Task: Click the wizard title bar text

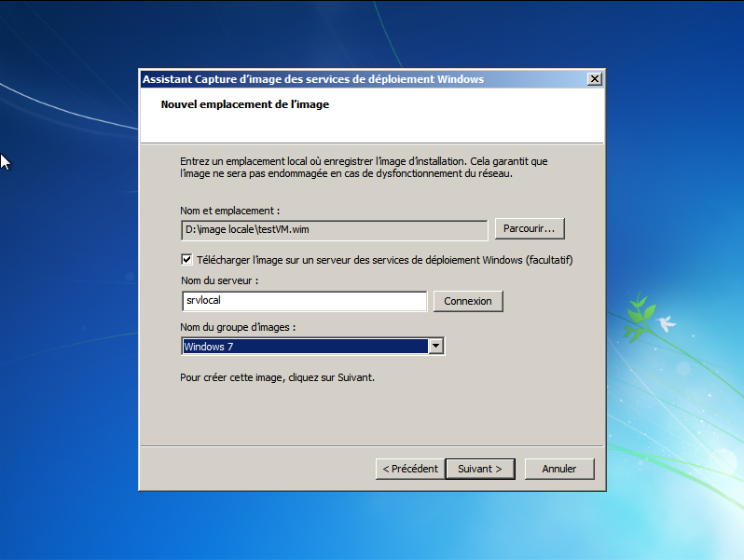Action: [313, 79]
